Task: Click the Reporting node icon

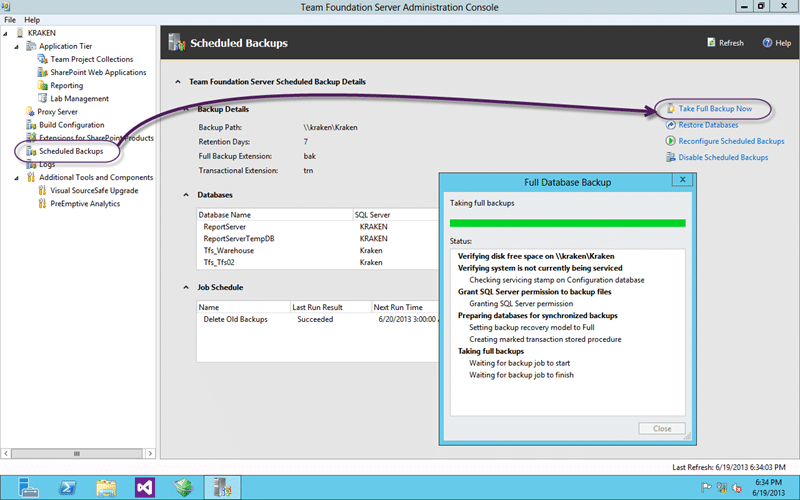Action: coord(42,85)
